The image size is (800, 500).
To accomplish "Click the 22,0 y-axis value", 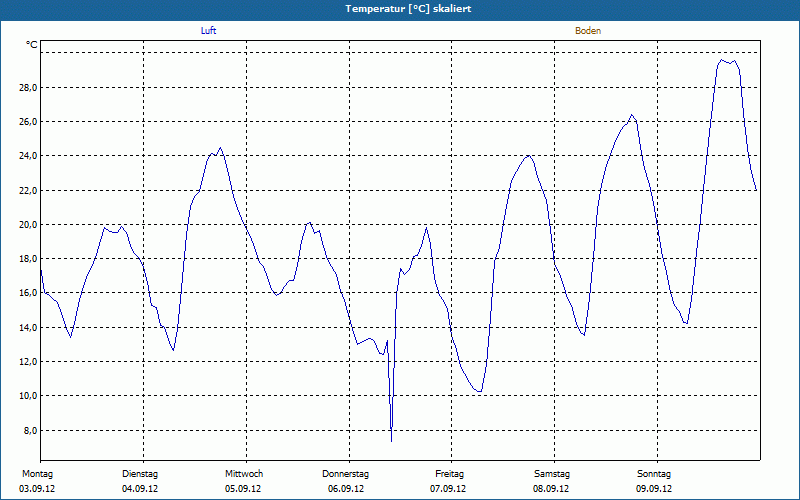I will tap(28, 190).
